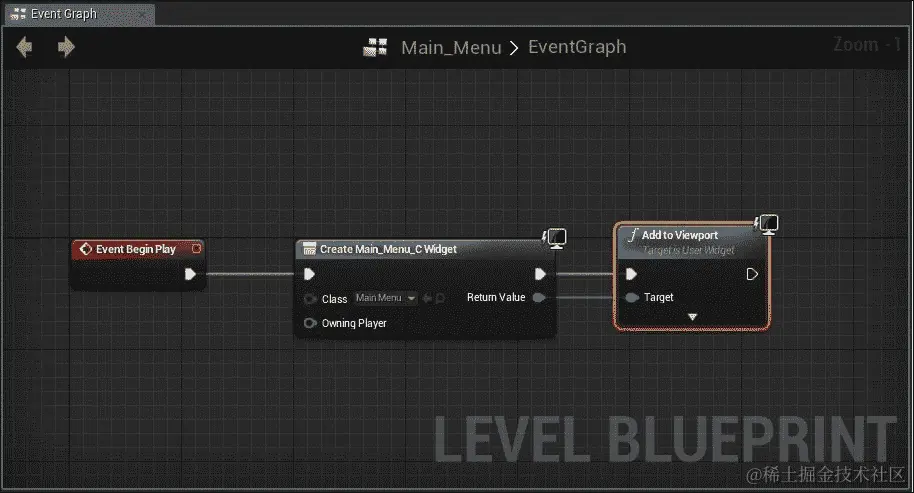Select the Event Begin Play node title

tap(136, 249)
